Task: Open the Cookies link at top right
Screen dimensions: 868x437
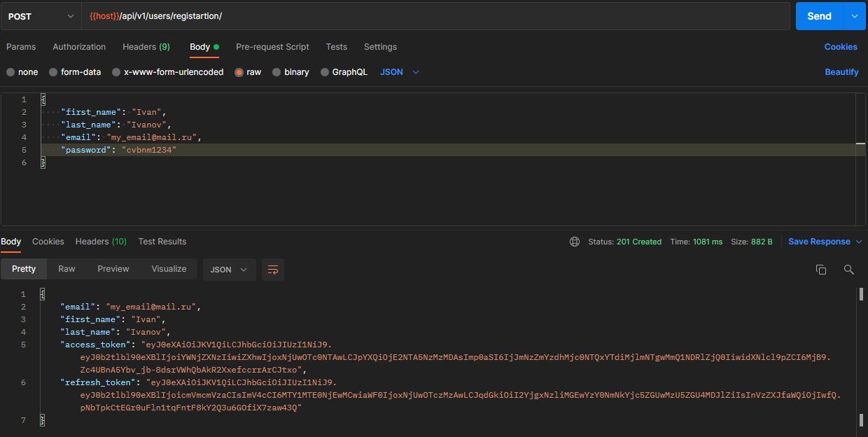Action: click(841, 47)
